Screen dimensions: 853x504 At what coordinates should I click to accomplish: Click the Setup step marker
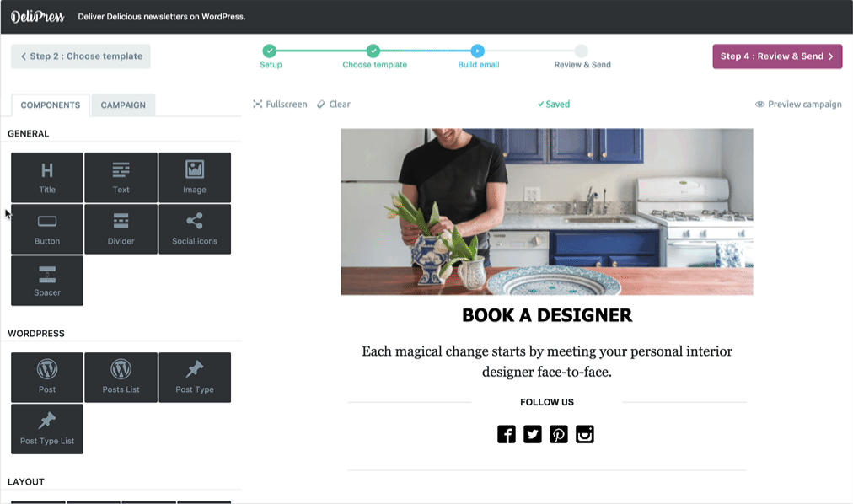[270, 51]
